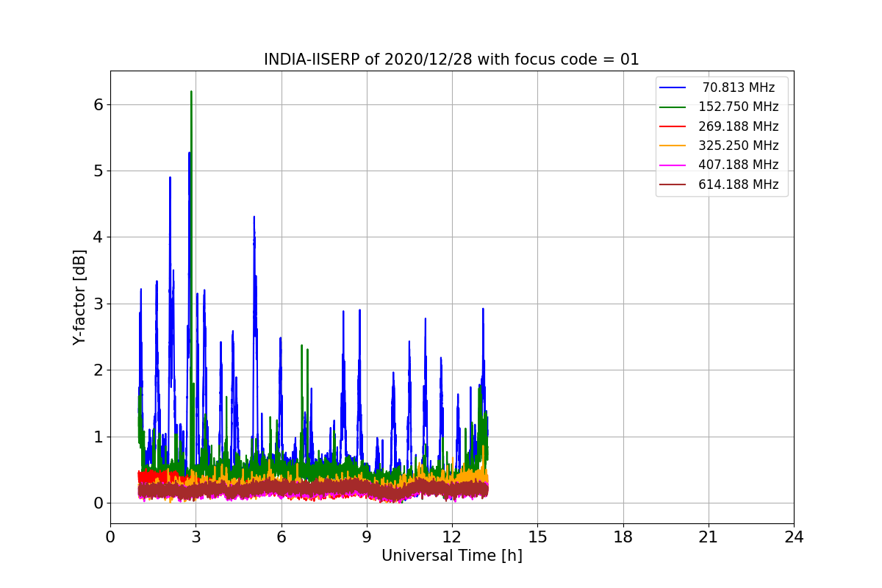
Task: Click x-axis tick label 15
Action: (x=537, y=537)
